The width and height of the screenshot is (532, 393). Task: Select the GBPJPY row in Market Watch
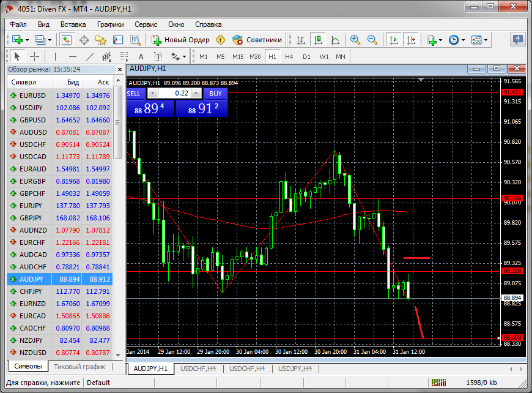pos(60,218)
